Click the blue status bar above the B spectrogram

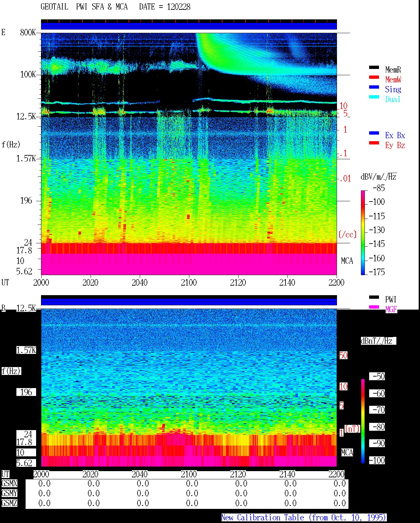coord(189,301)
